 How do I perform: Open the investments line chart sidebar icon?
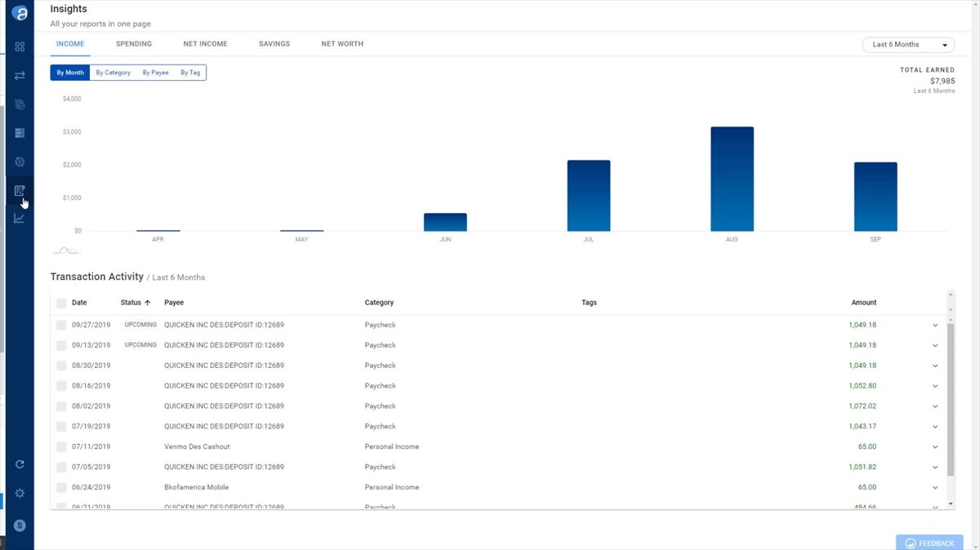[20, 219]
